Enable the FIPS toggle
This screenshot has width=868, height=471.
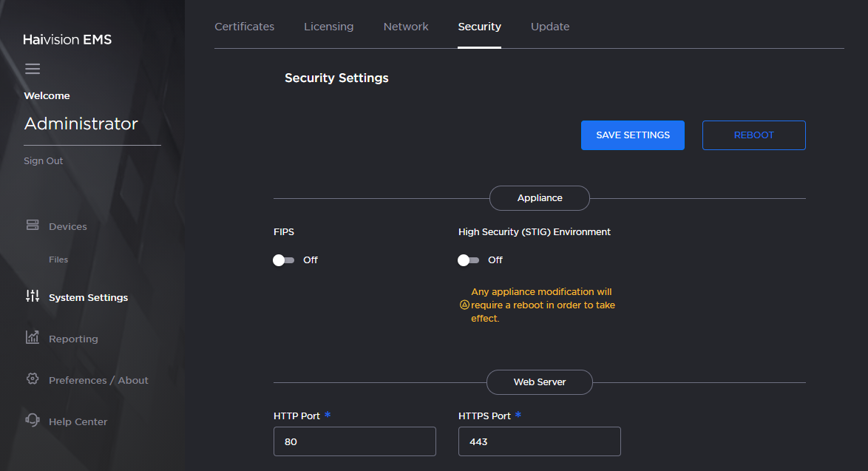[x=282, y=260]
